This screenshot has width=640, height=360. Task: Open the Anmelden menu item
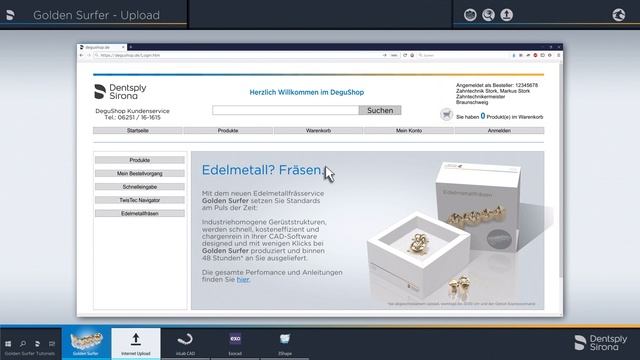[499, 131]
